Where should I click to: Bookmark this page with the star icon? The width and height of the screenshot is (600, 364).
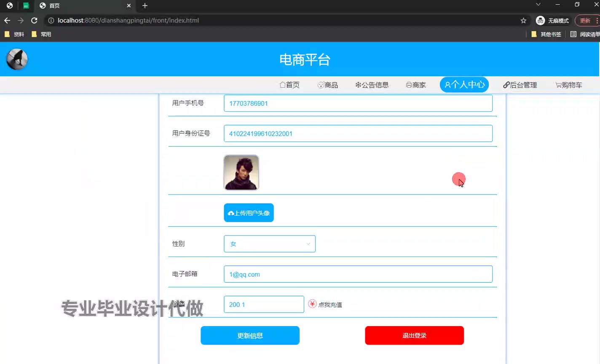pyautogui.click(x=523, y=20)
